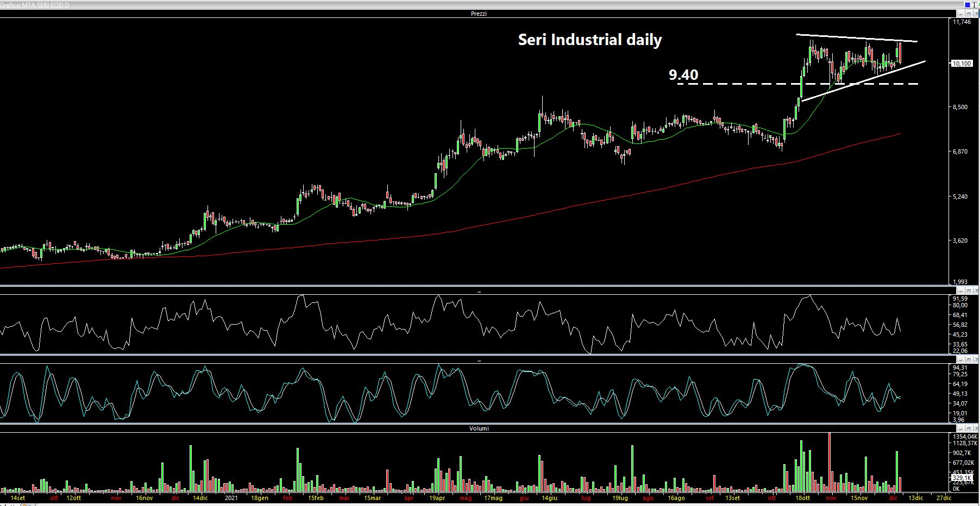Click the 15feb date label
This screenshot has width=980, height=506.
(316, 498)
